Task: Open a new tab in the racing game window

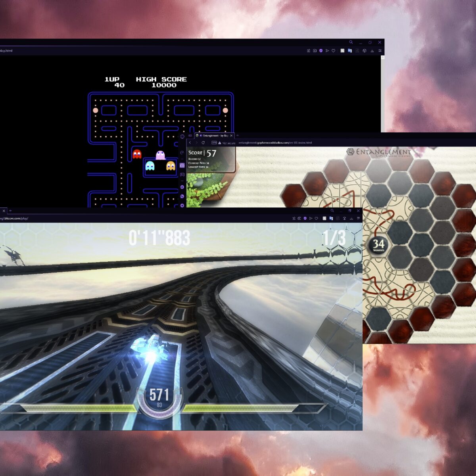Action: point(10,211)
